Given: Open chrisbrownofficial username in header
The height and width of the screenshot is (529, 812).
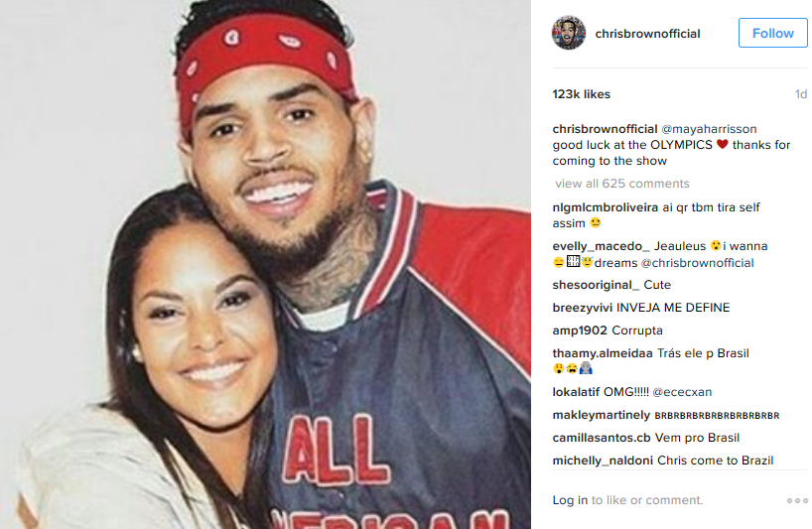Looking at the screenshot, I should pos(647,34).
